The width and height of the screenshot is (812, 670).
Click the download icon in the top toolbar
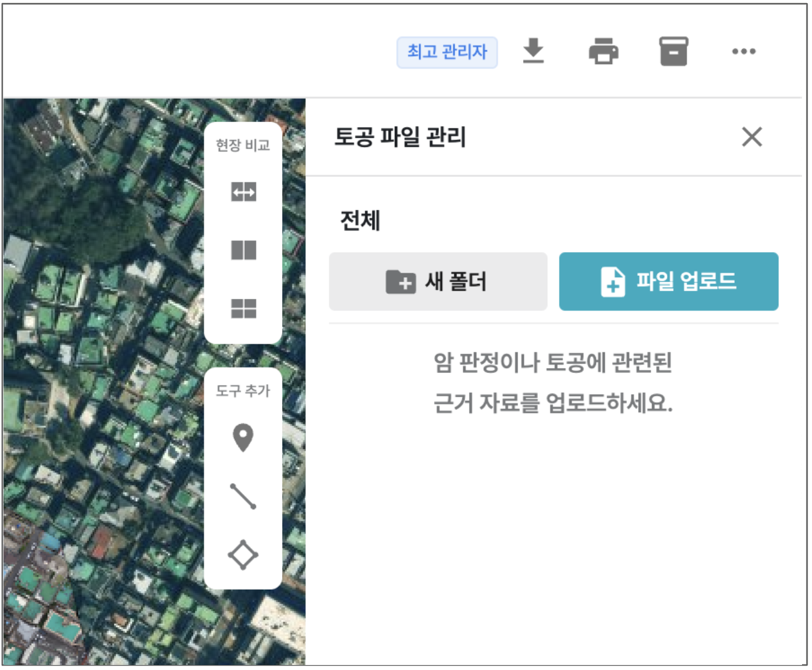click(533, 51)
